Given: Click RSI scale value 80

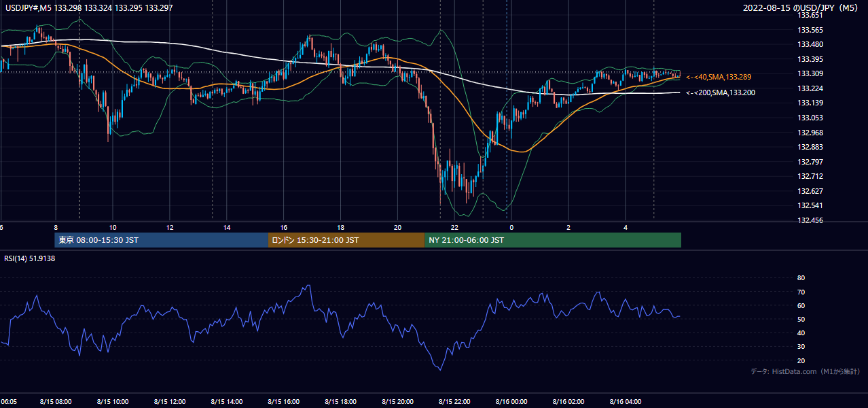Looking at the screenshot, I should [801, 278].
